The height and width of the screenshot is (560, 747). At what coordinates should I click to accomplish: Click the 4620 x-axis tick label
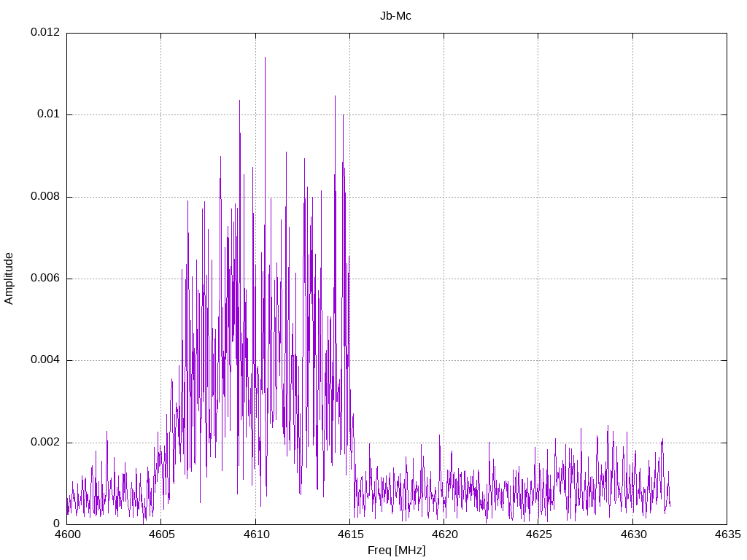click(444, 534)
